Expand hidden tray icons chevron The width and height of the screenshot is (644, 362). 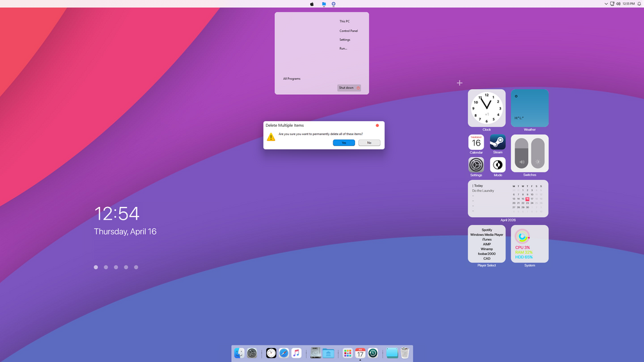coord(606,4)
